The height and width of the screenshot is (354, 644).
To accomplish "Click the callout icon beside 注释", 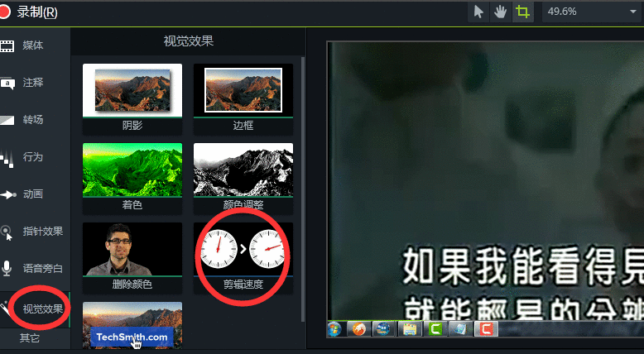I will coord(7,84).
